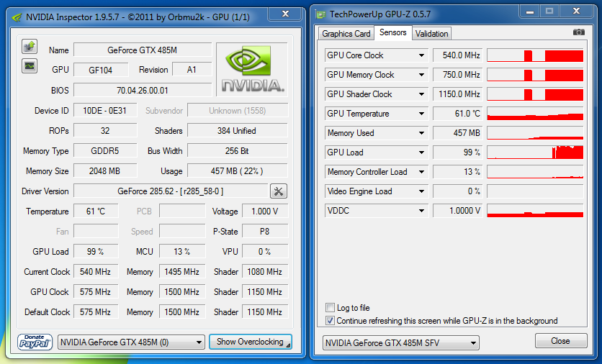Screen dimensions: 602x364
Task: Click the Memory Type field GDDR5
Action: click(x=105, y=151)
